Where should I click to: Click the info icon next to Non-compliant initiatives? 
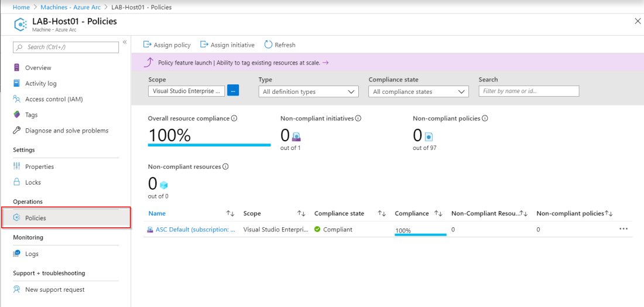tap(358, 118)
